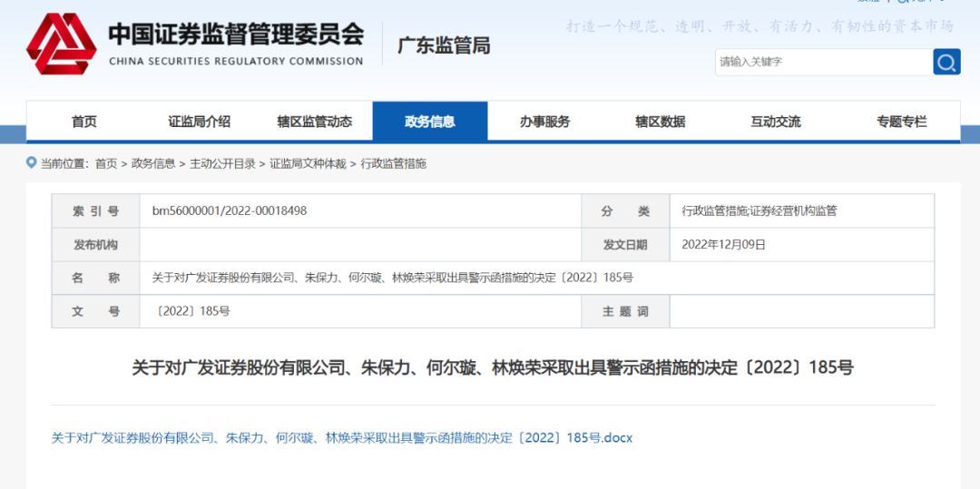The image size is (980, 489).
Task: Click the 发文日期 label cell
Action: (x=625, y=244)
